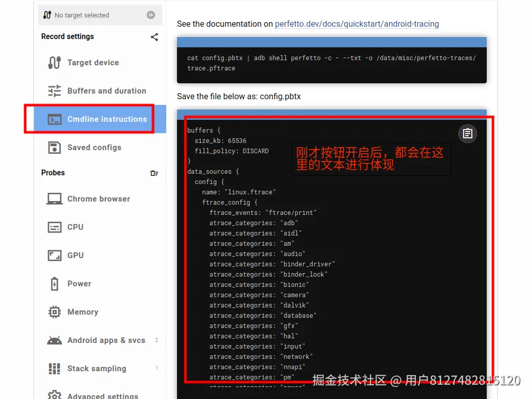Click the atrace_categories "camera" line
532x399 pixels.
point(259,295)
